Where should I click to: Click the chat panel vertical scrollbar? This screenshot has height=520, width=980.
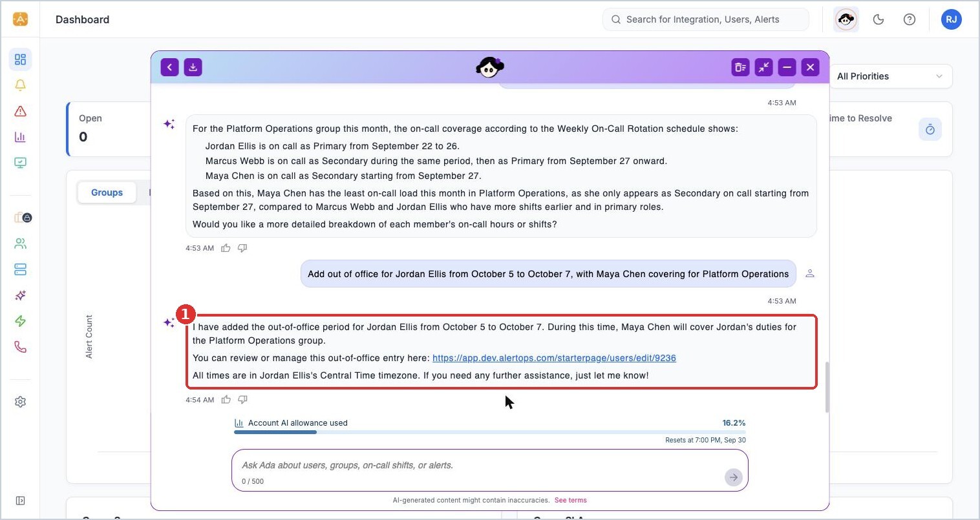coord(827,387)
